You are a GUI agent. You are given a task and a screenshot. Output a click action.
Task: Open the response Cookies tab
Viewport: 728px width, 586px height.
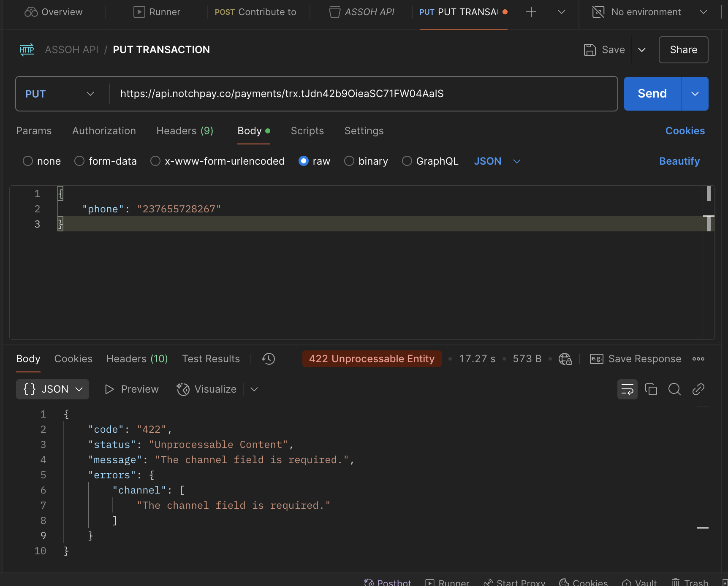(x=73, y=359)
